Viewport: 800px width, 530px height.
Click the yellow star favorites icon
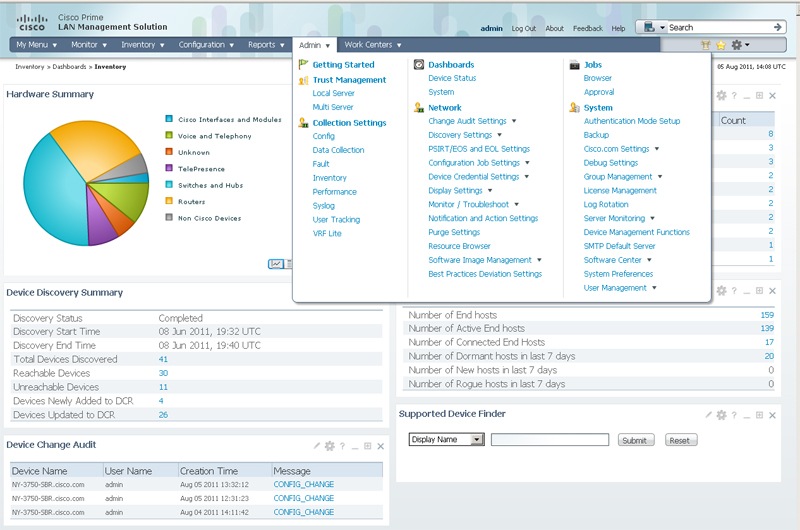[720, 45]
